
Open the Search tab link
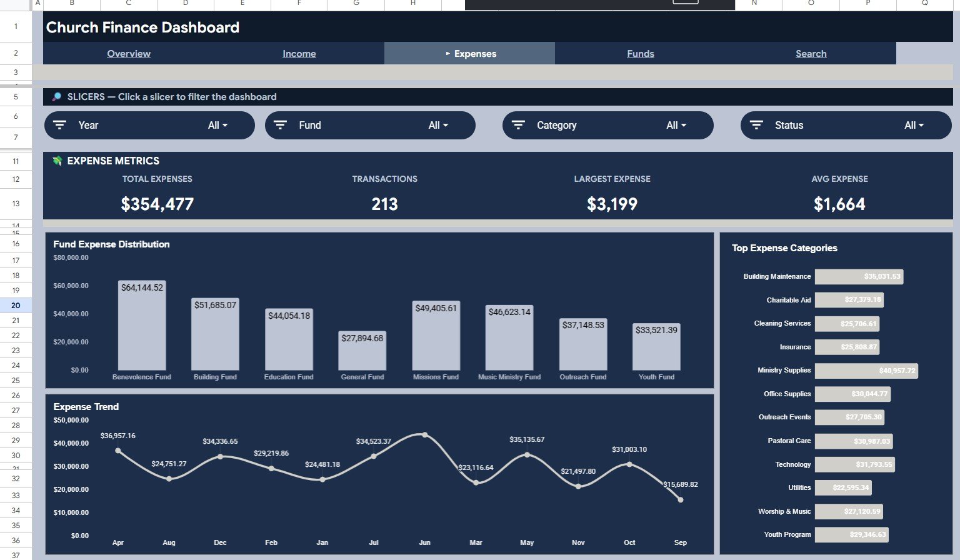coord(811,54)
